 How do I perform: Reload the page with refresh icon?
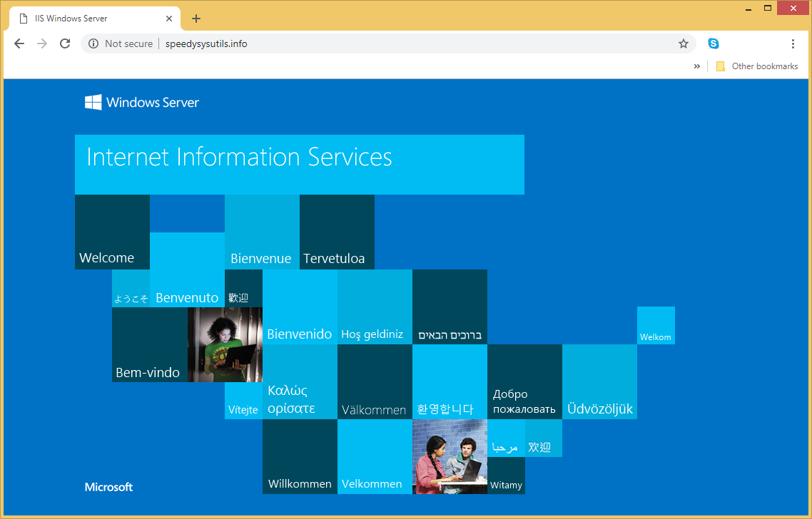[65, 43]
